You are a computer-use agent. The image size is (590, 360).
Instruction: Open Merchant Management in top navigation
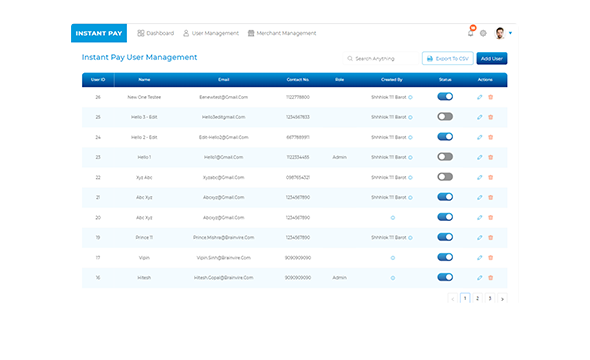pyautogui.click(x=282, y=33)
